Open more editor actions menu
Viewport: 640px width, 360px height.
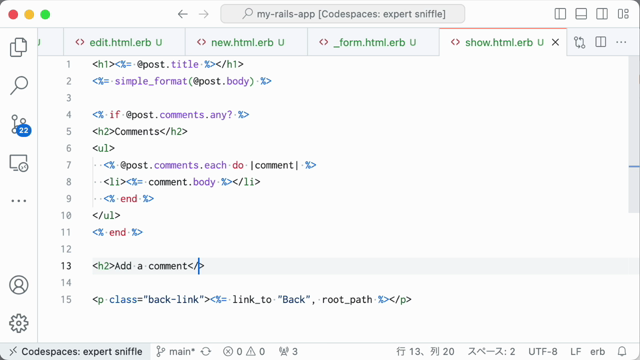pos(621,42)
